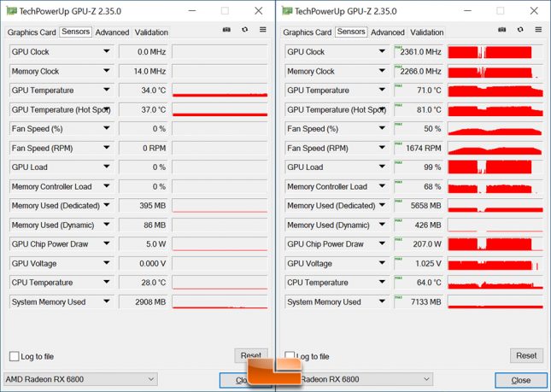This screenshot has width=551, height=392.
Task: Click 395 MB dedicated memory value
Action: pos(144,206)
